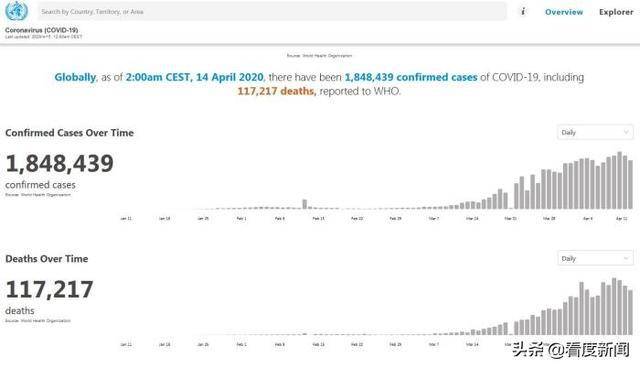640x368 pixels.
Task: Click the 'confirmed cases' label under the count
Action: (x=40, y=185)
